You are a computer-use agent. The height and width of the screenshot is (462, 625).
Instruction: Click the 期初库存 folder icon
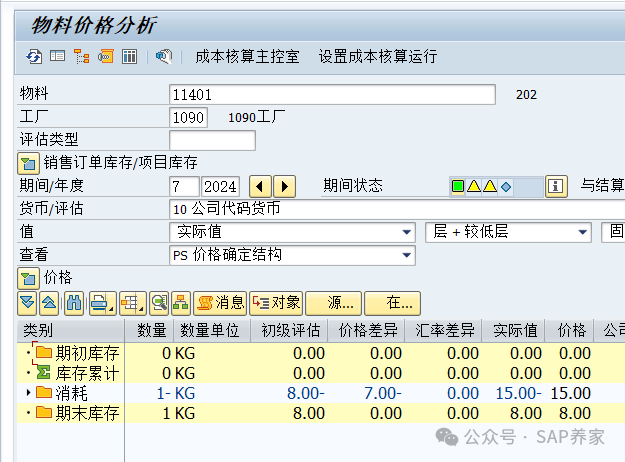pos(44,352)
